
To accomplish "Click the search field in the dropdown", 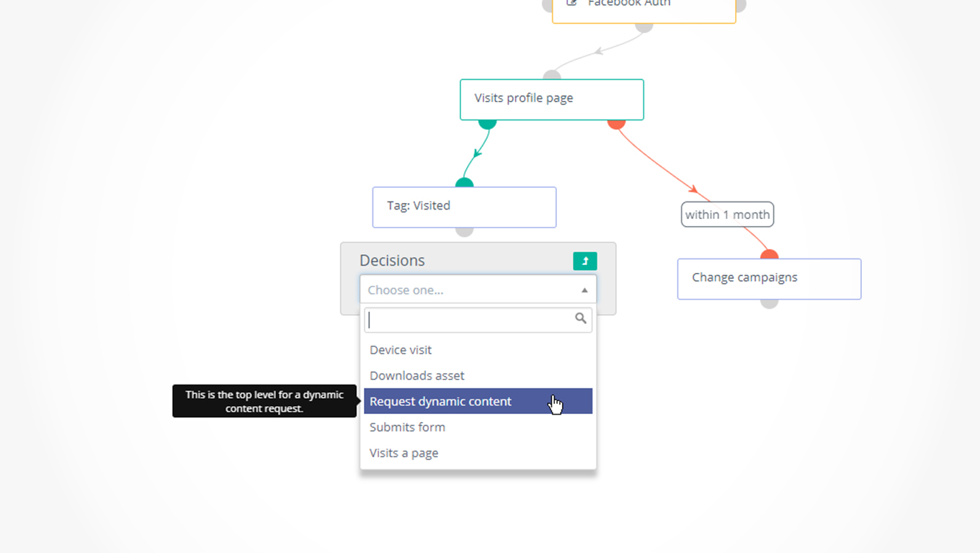I will 478,320.
